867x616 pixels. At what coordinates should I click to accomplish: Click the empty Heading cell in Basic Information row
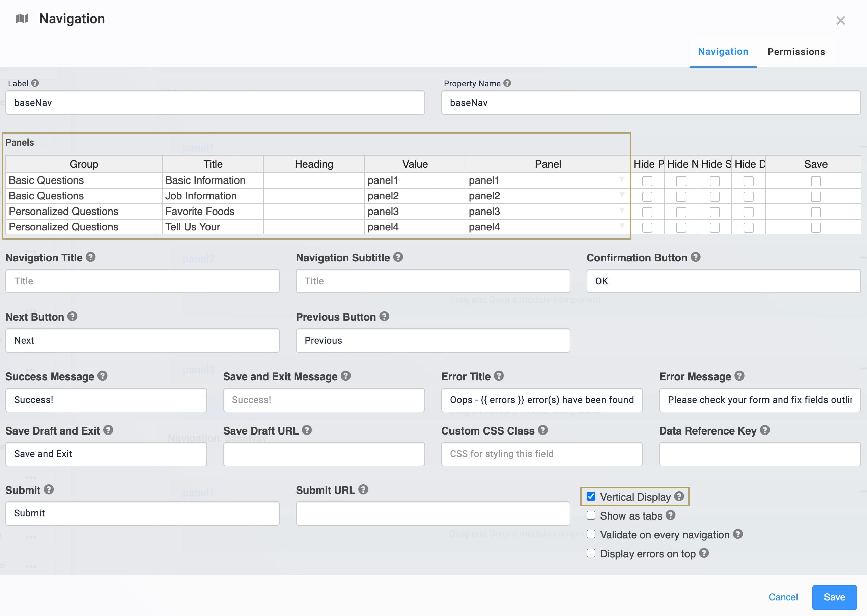pyautogui.click(x=314, y=180)
